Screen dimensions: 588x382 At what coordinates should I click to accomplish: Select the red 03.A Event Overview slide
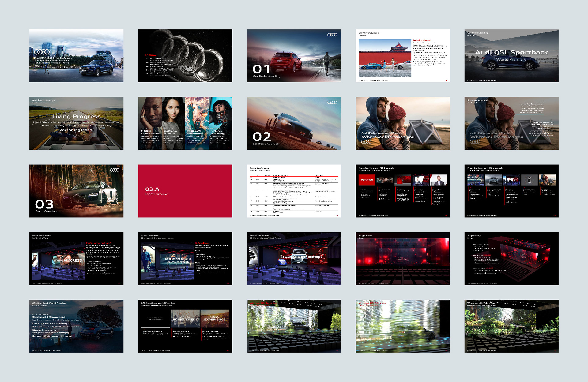click(x=185, y=191)
